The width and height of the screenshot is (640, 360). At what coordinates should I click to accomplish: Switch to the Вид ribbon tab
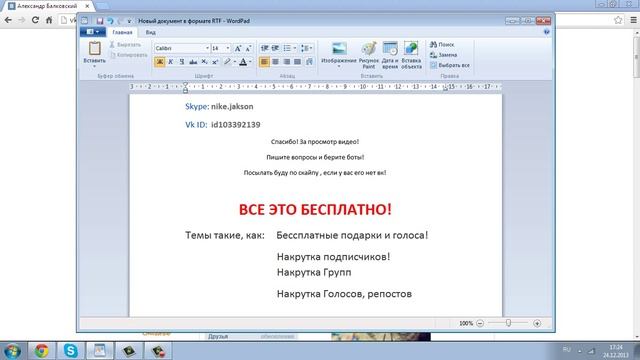click(x=150, y=32)
